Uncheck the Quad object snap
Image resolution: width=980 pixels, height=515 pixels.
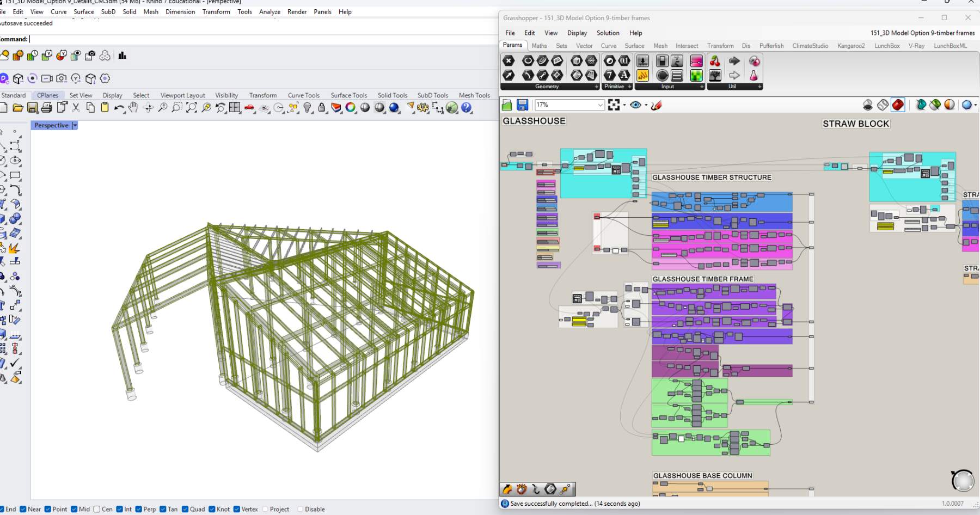[185, 509]
